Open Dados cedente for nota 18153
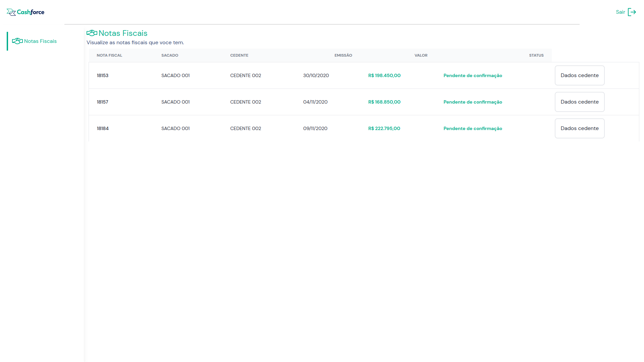Viewport: 644px width, 362px height. click(x=579, y=75)
